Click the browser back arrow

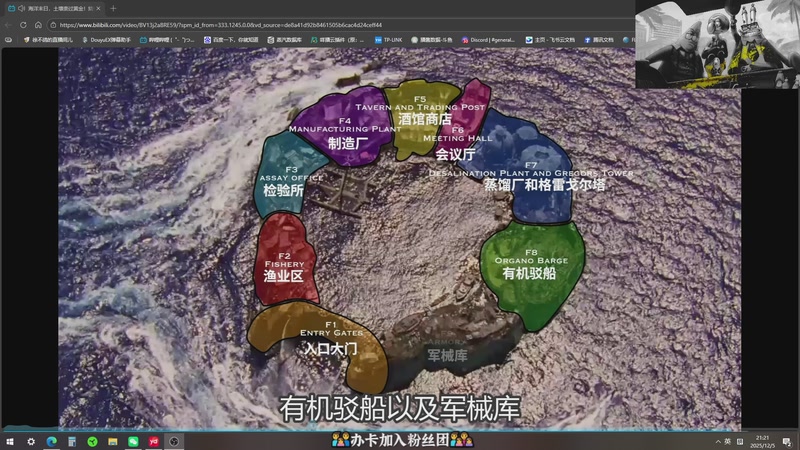[8, 24]
